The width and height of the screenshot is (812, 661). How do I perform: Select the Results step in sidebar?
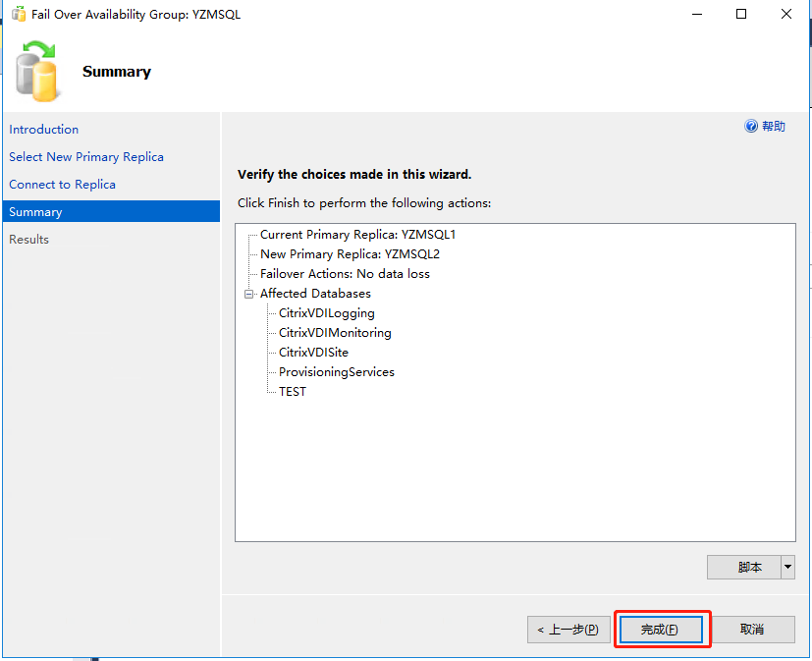tap(29, 240)
